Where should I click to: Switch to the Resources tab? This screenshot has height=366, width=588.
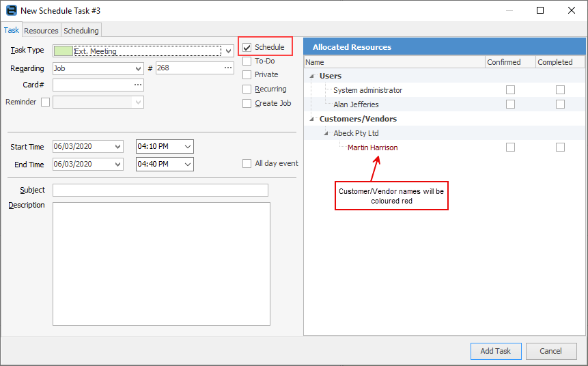(x=41, y=31)
